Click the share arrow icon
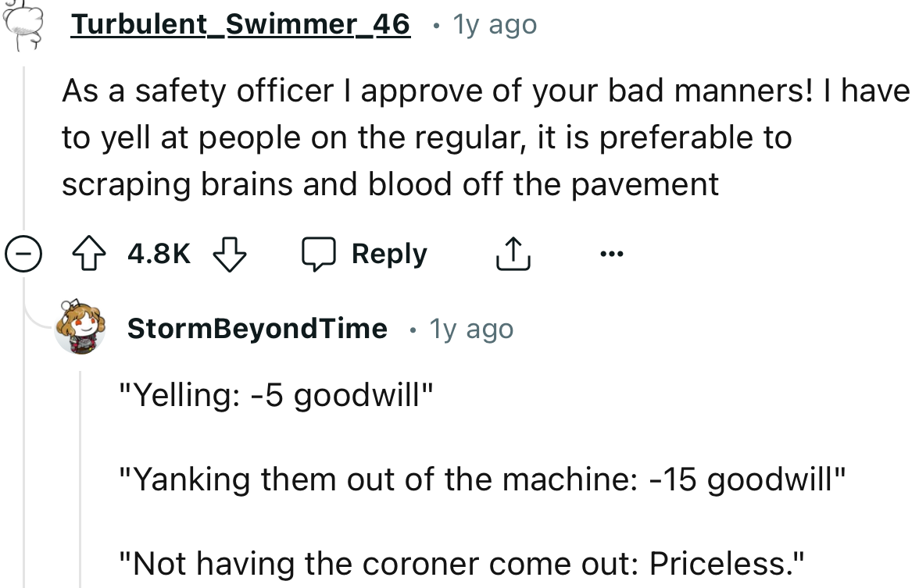Viewport: 919px width, 588px height. pyautogui.click(x=513, y=255)
